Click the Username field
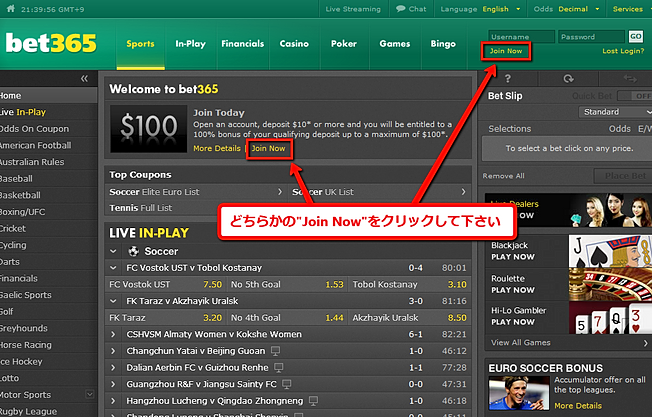Screen dimensions: 652x417 (521, 37)
